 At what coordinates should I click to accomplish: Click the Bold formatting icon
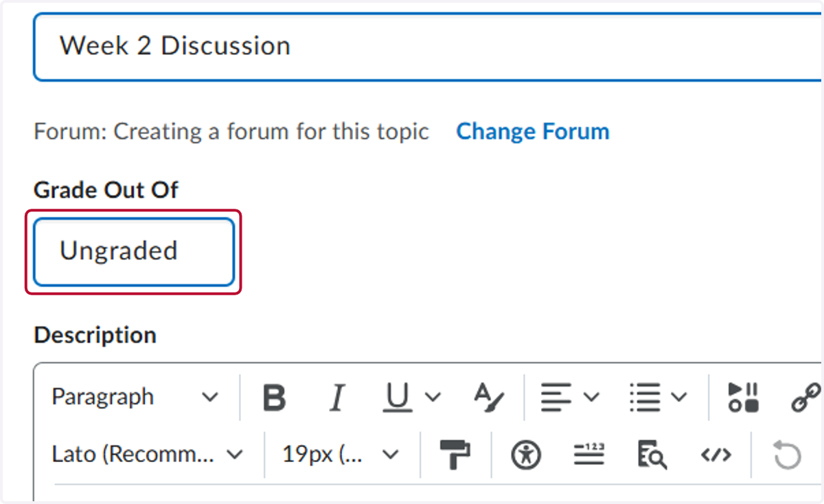(x=275, y=397)
